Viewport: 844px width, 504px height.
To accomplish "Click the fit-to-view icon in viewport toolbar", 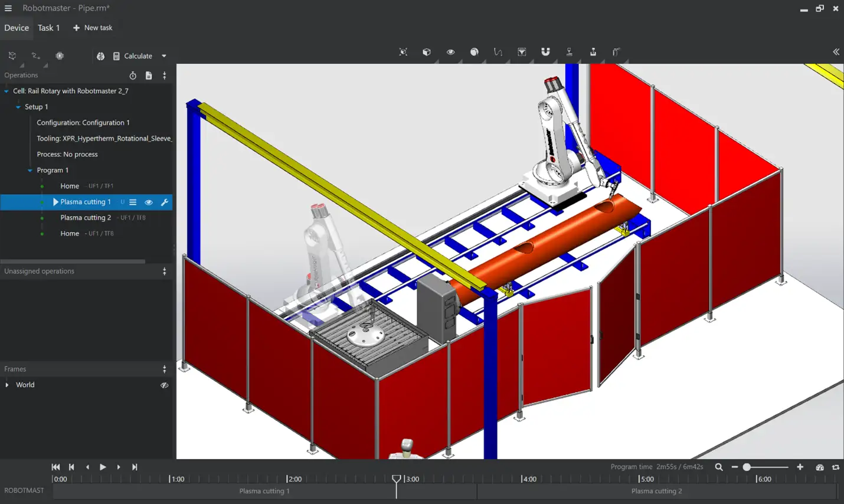I will 403,52.
